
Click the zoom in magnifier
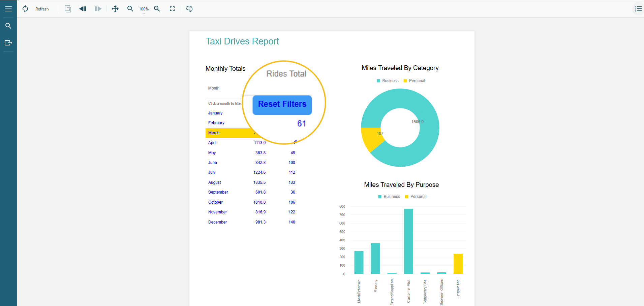pyautogui.click(x=157, y=9)
